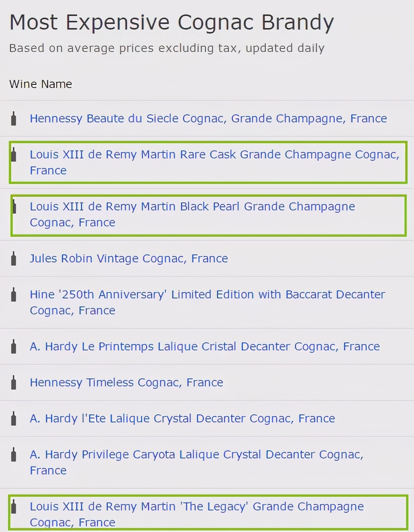Open Louis XIII 'The Legacy' Cognac link

[x=197, y=514]
